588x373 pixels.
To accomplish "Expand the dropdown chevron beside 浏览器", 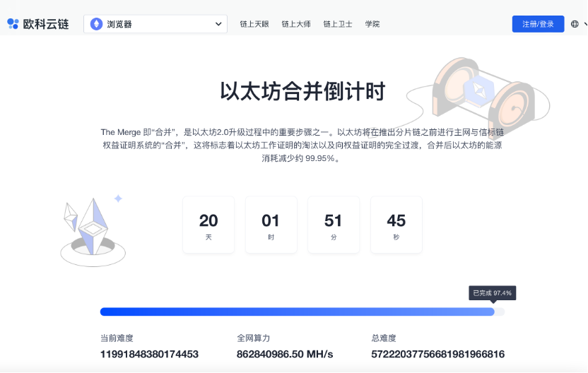I will [218, 24].
